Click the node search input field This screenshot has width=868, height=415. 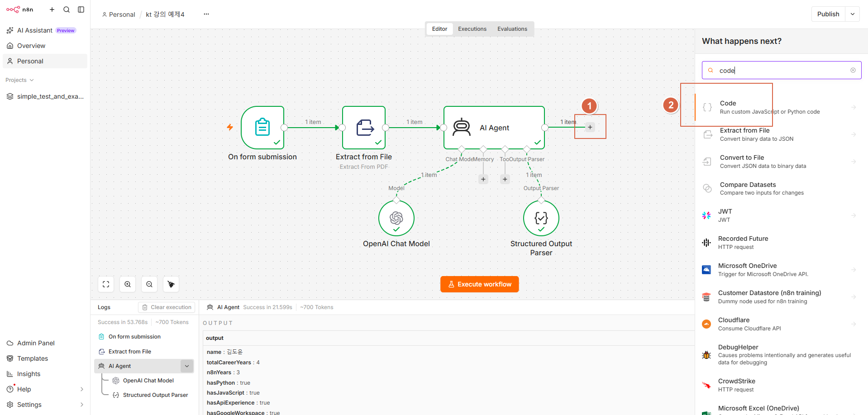782,70
